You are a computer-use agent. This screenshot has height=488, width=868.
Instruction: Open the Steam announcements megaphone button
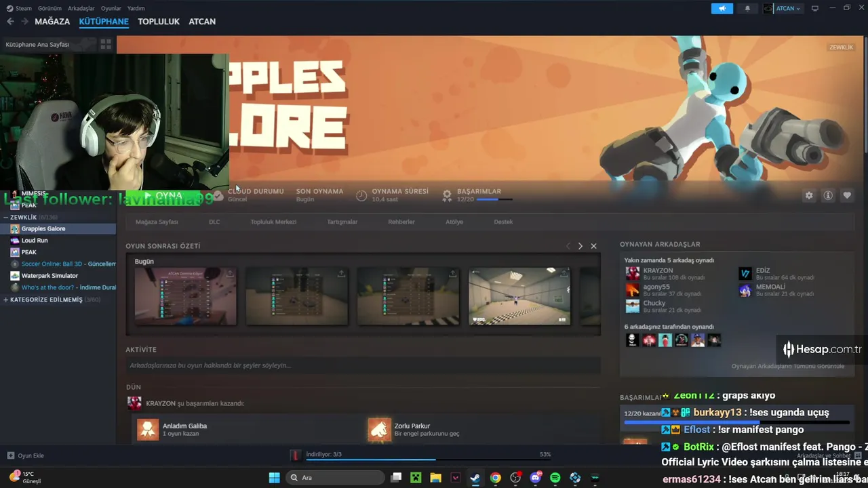722,9
